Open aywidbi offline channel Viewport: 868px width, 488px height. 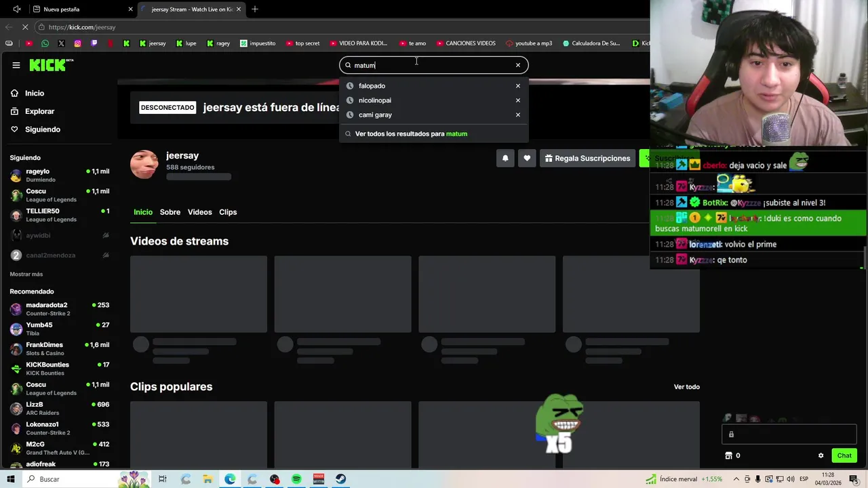60,235
